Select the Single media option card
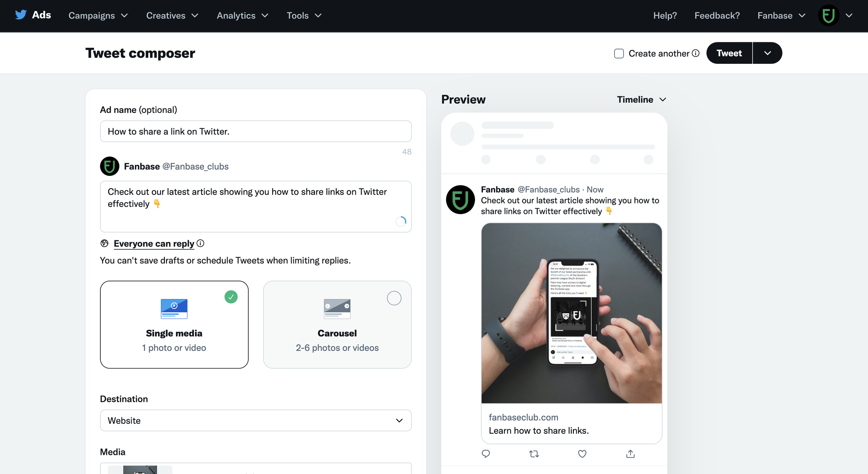 (174, 324)
